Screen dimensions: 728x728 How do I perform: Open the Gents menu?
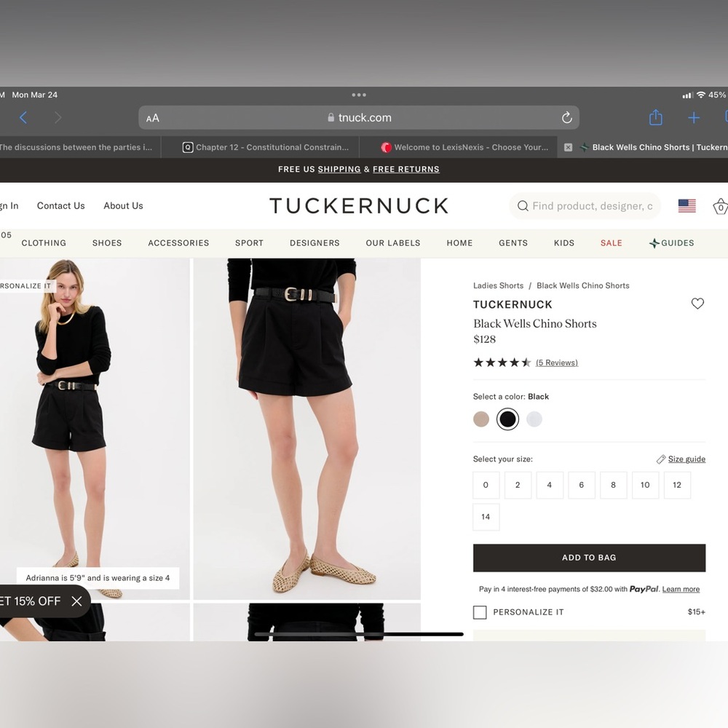[x=513, y=243]
